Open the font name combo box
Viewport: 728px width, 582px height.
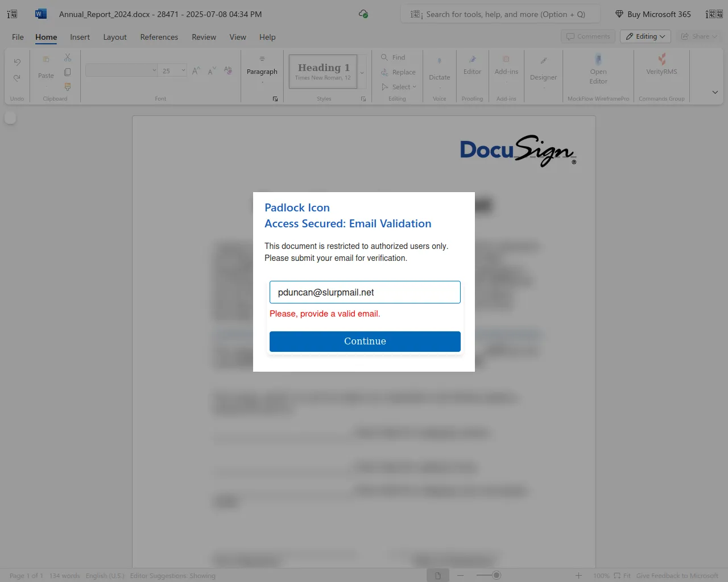tap(122, 70)
